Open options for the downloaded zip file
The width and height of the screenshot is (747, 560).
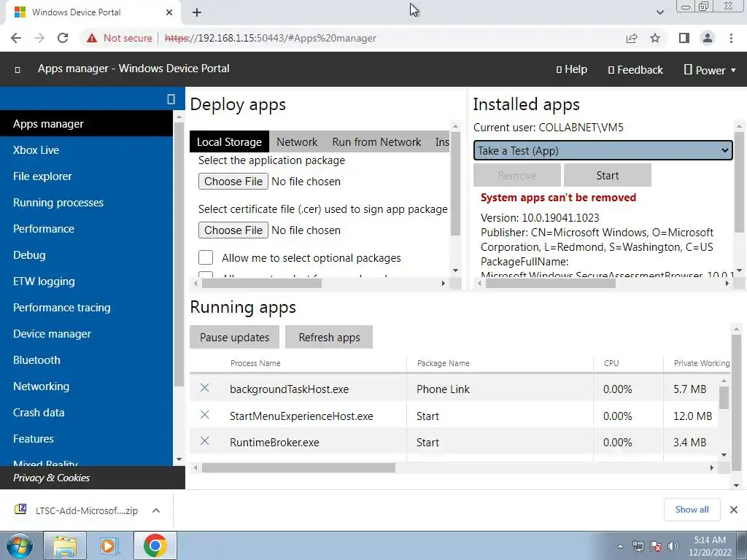pyautogui.click(x=156, y=510)
